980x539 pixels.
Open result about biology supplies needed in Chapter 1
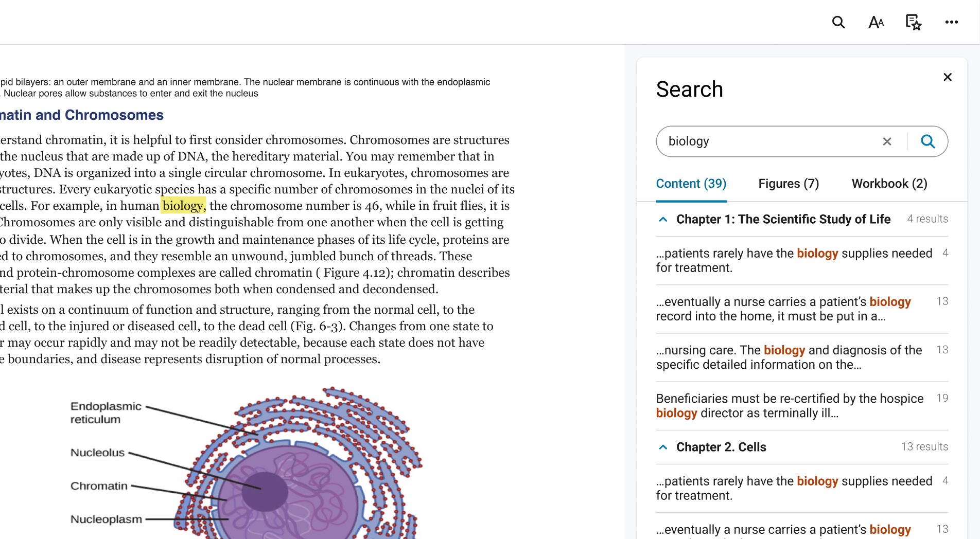click(794, 260)
